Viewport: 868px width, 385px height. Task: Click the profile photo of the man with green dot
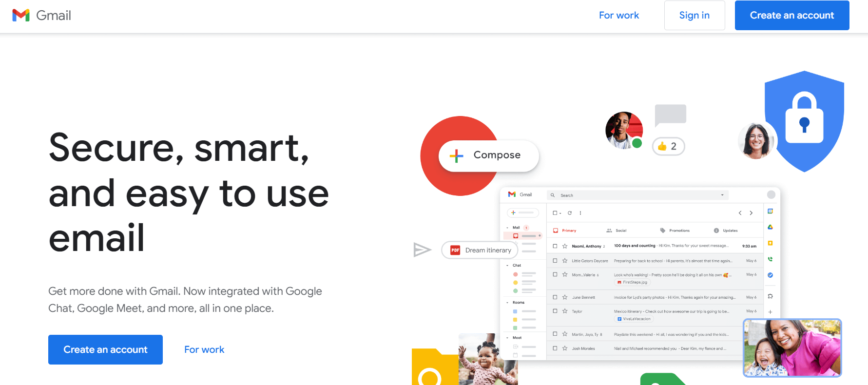coord(624,130)
